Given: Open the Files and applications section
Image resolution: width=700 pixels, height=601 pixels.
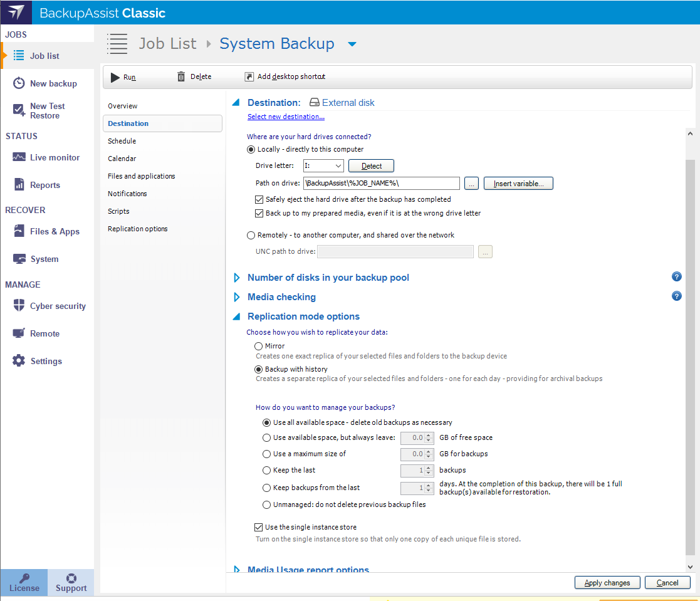Looking at the screenshot, I should click(x=141, y=176).
